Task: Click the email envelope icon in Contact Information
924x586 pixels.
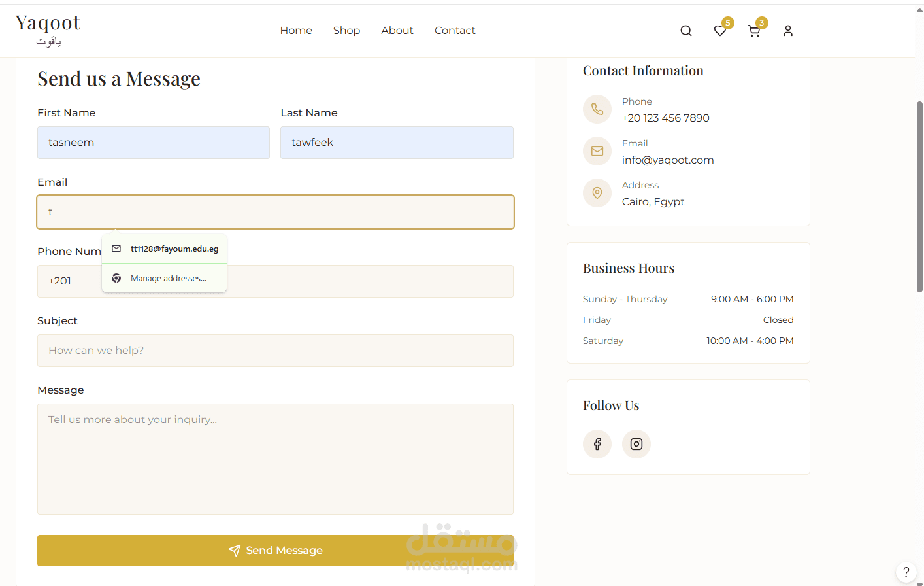Action: coord(597,151)
